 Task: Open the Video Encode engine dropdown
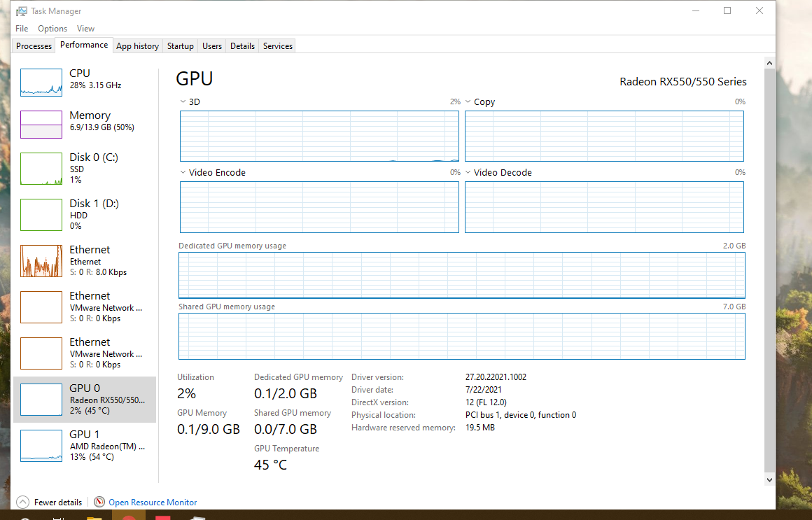pyautogui.click(x=183, y=172)
